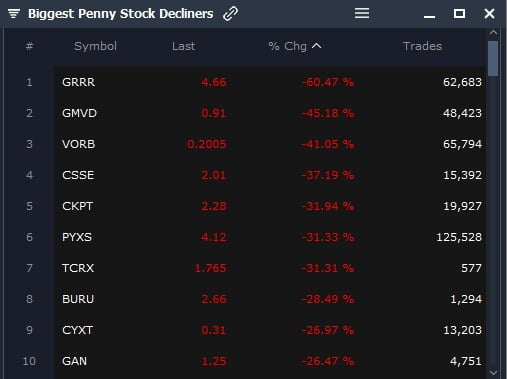Toggle sort arrow next to % Chg
Viewport: 507px width, 379px height.
coord(317,46)
